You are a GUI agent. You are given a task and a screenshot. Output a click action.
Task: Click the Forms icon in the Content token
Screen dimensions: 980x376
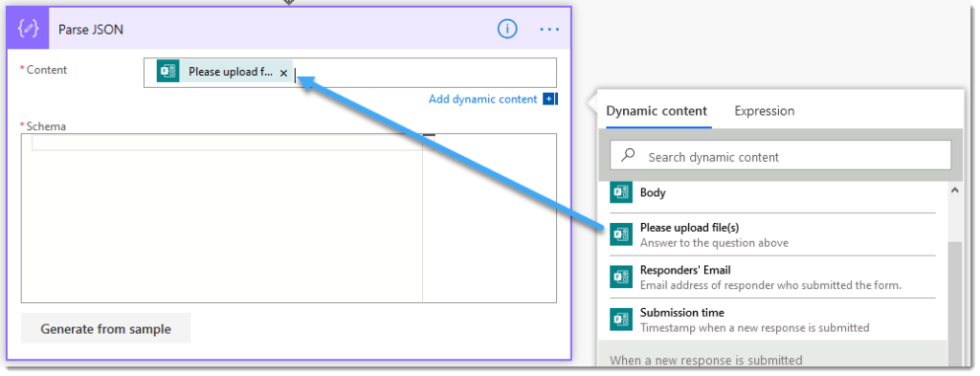(168, 72)
